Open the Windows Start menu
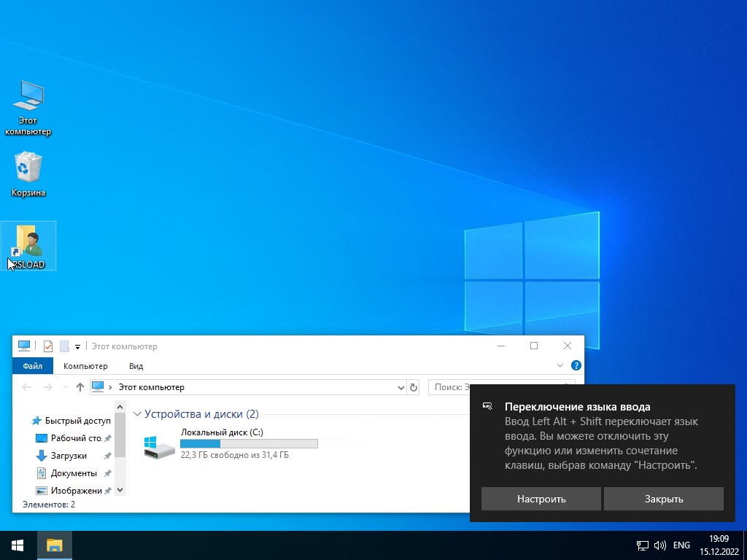The image size is (747, 560). tap(18, 545)
